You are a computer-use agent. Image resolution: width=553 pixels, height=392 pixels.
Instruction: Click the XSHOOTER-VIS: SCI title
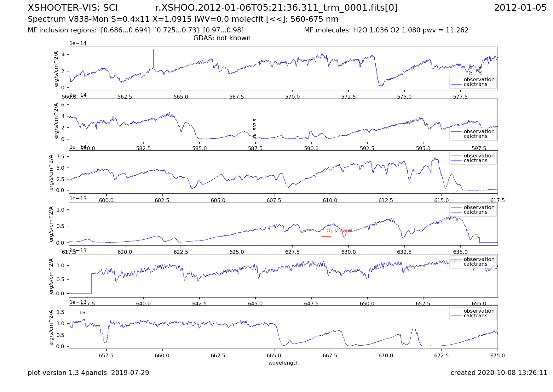pos(73,8)
